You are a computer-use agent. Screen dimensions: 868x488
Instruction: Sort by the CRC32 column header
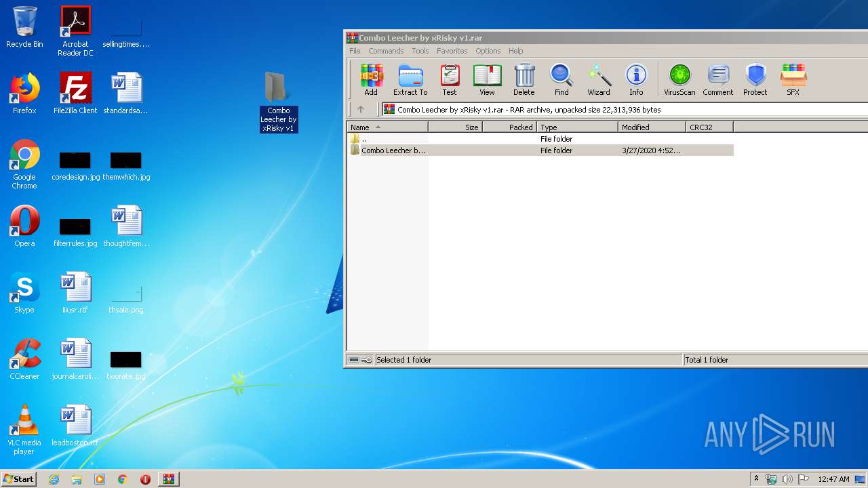point(709,127)
